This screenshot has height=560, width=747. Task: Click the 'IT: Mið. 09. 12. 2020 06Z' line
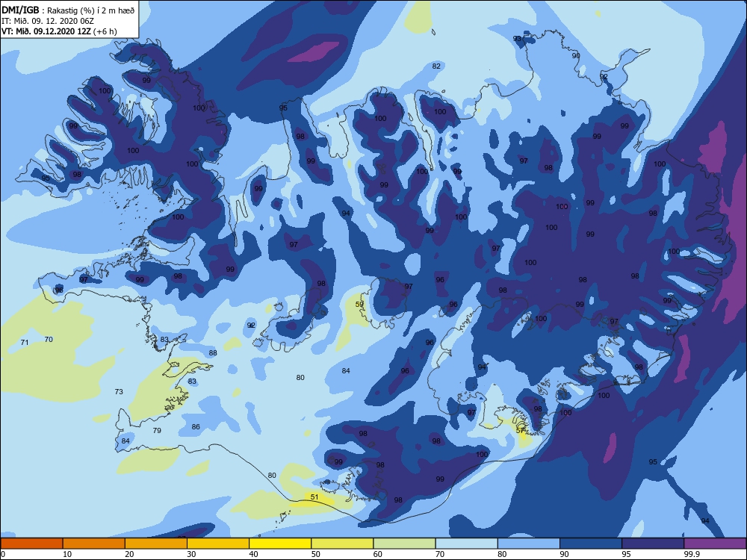pyautogui.click(x=48, y=21)
